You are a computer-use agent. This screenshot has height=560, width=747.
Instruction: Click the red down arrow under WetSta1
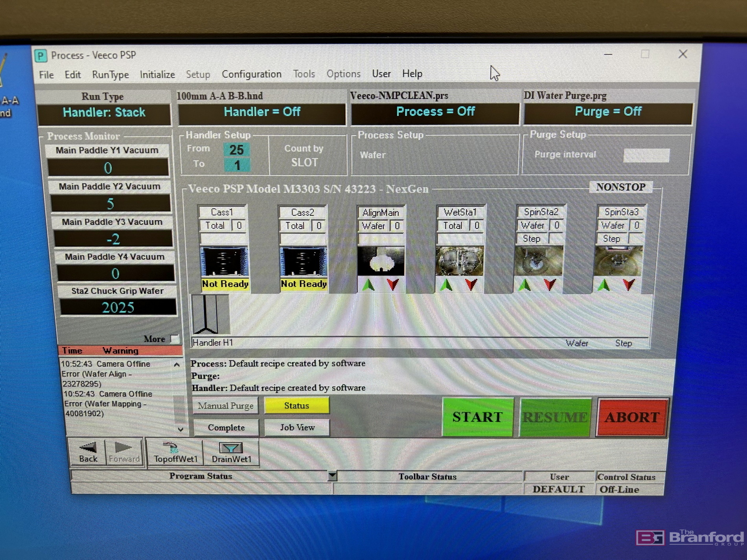click(470, 285)
